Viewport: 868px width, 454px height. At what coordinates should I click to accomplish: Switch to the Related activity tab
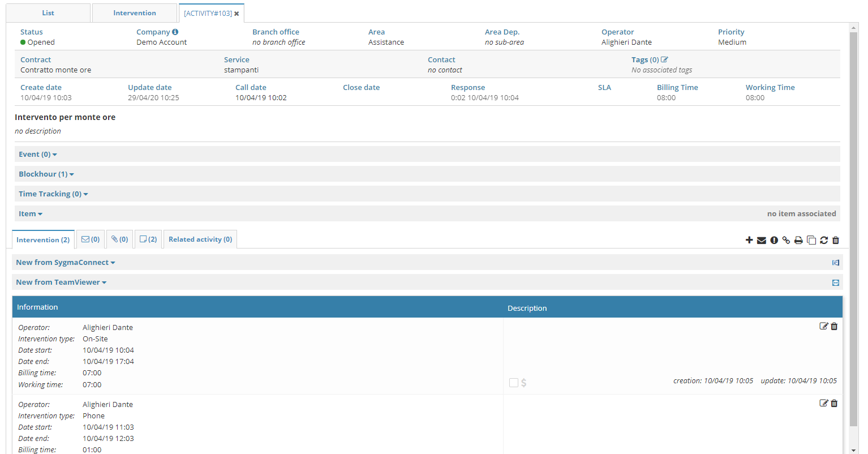[200, 239]
